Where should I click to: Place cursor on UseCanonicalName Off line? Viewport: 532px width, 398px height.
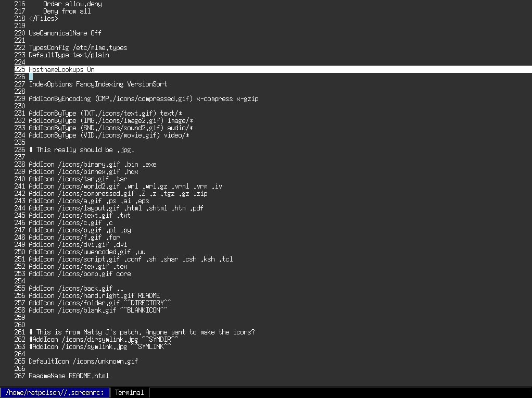pos(65,33)
